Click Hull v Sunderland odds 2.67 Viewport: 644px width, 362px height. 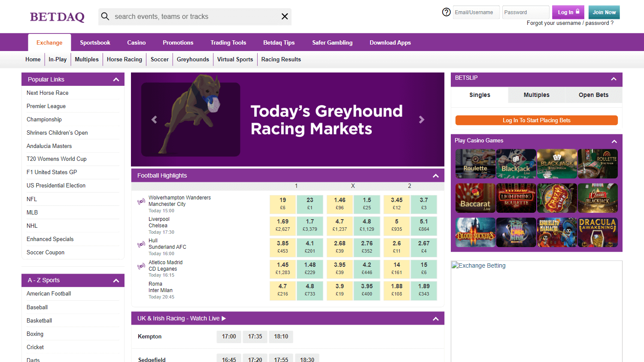pyautogui.click(x=424, y=247)
